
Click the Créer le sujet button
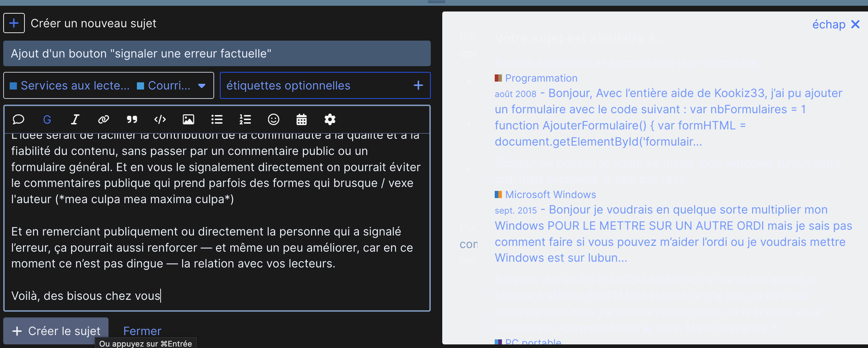(x=56, y=331)
